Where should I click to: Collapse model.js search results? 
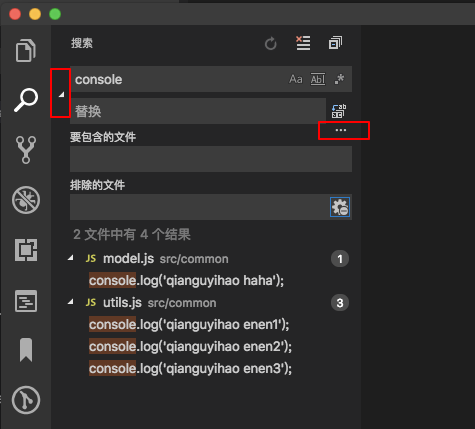click(x=71, y=258)
